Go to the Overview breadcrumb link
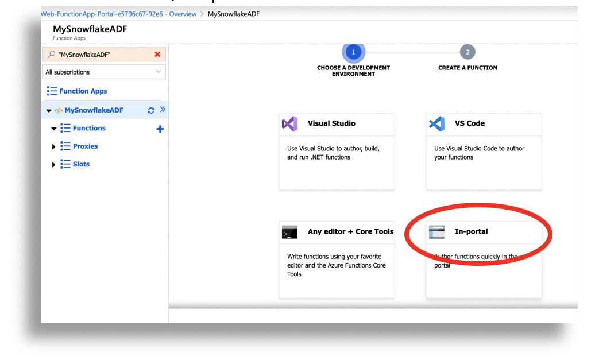 [x=119, y=14]
